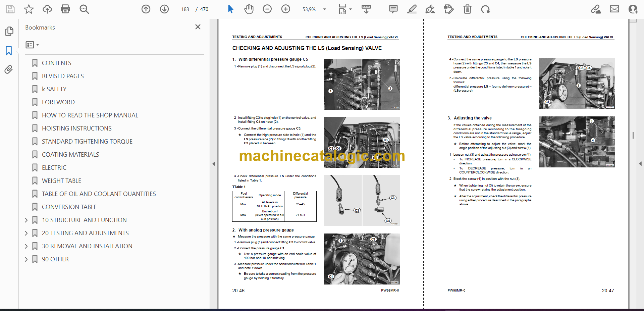Open the page thumbnails panel
644x311 pixels.
9,31
